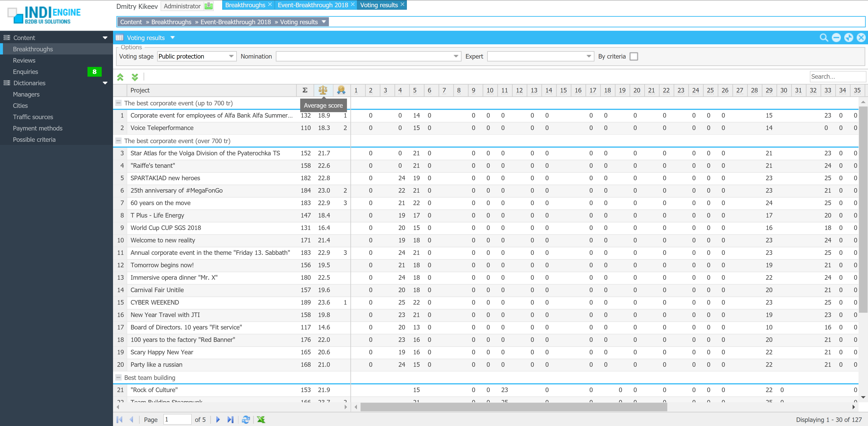This screenshot has width=868, height=426.
Task: Click the horizontal scrollbar thumb
Action: click(514, 407)
